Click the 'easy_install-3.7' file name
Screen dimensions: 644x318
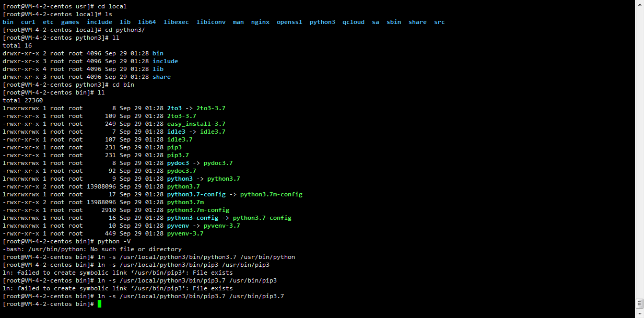[196, 124]
